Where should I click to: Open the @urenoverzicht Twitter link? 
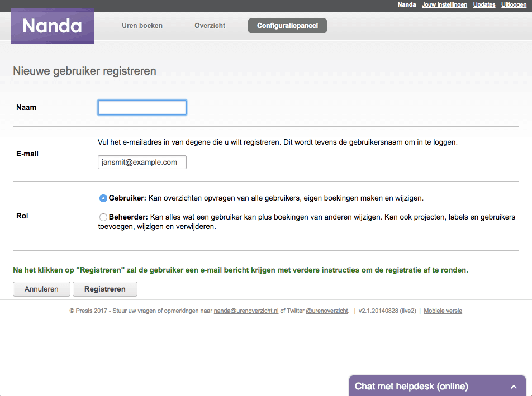[327, 311]
